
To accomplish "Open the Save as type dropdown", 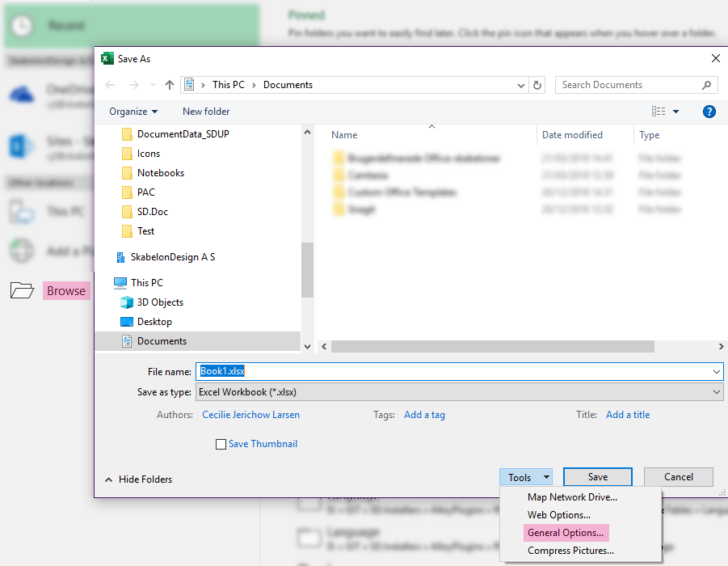I will click(x=460, y=392).
